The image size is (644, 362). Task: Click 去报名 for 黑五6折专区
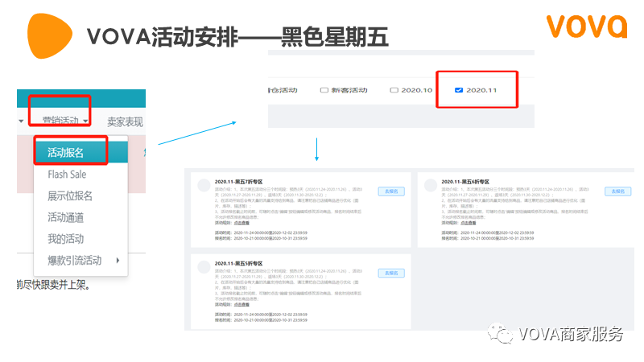617,191
